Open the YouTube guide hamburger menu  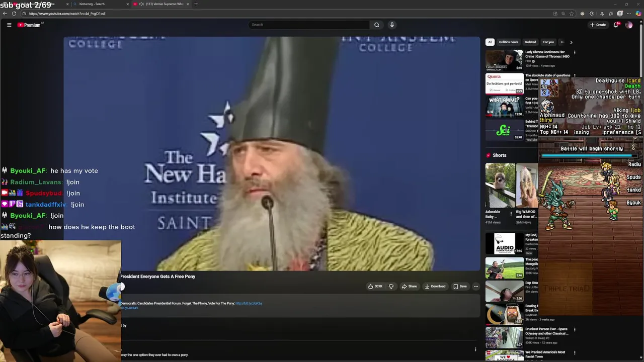click(9, 25)
